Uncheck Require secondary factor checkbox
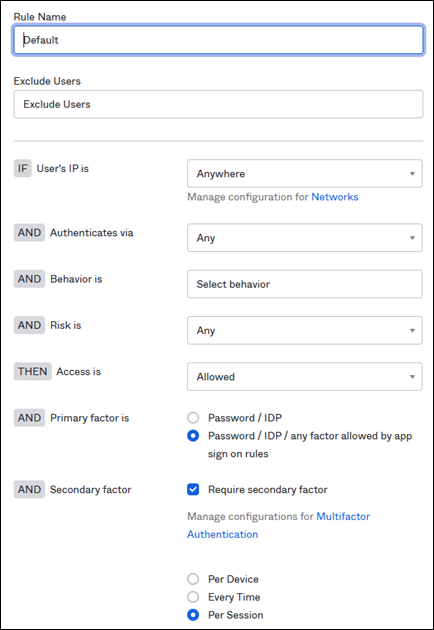This screenshot has width=434, height=630. 193,489
